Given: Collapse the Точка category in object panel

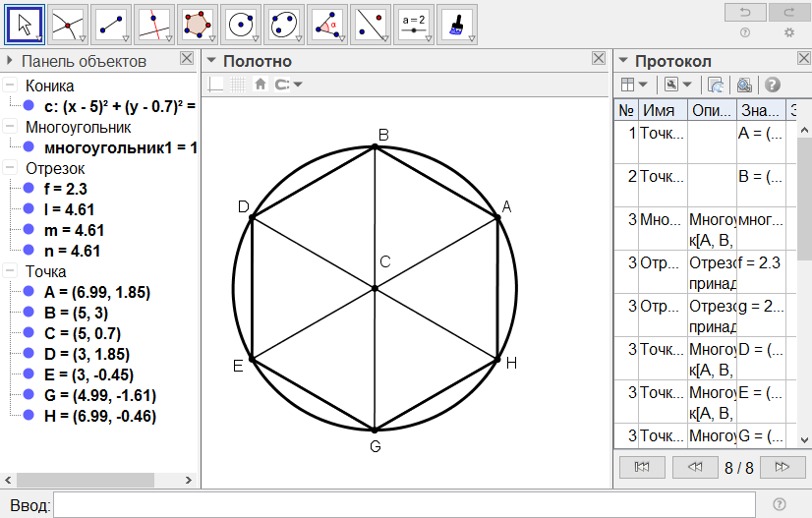Looking at the screenshot, I should tap(11, 271).
